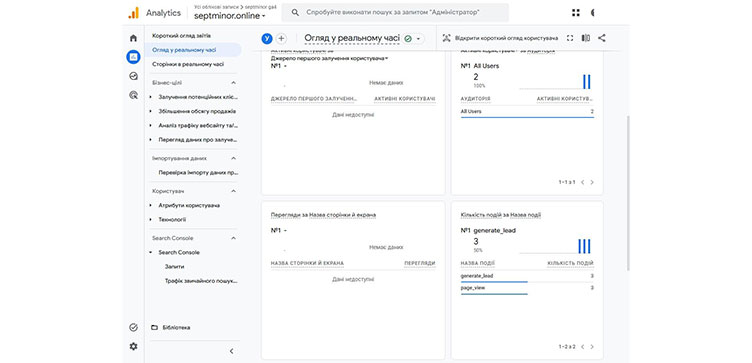Collapse the Користувач section
This screenshot has width=752, height=363.
click(234, 191)
